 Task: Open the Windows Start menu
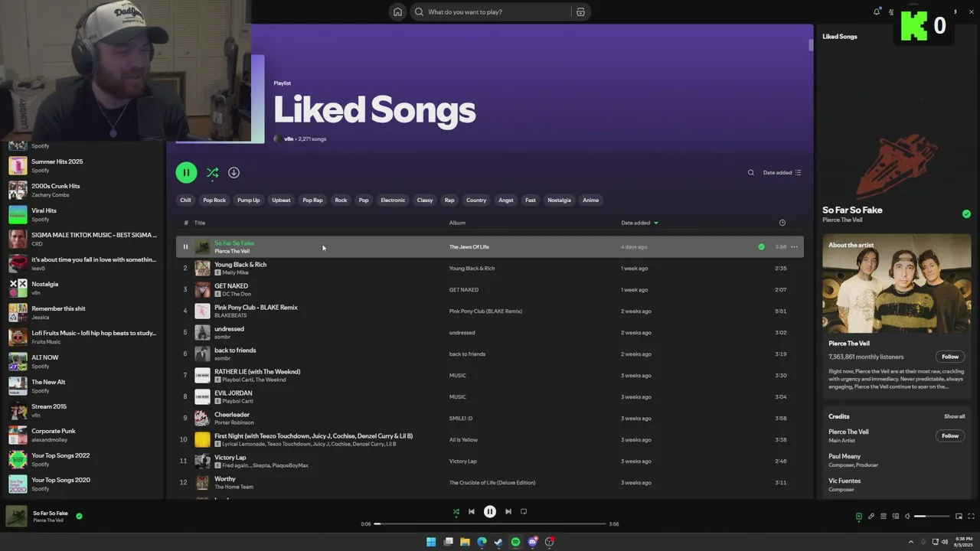point(431,542)
